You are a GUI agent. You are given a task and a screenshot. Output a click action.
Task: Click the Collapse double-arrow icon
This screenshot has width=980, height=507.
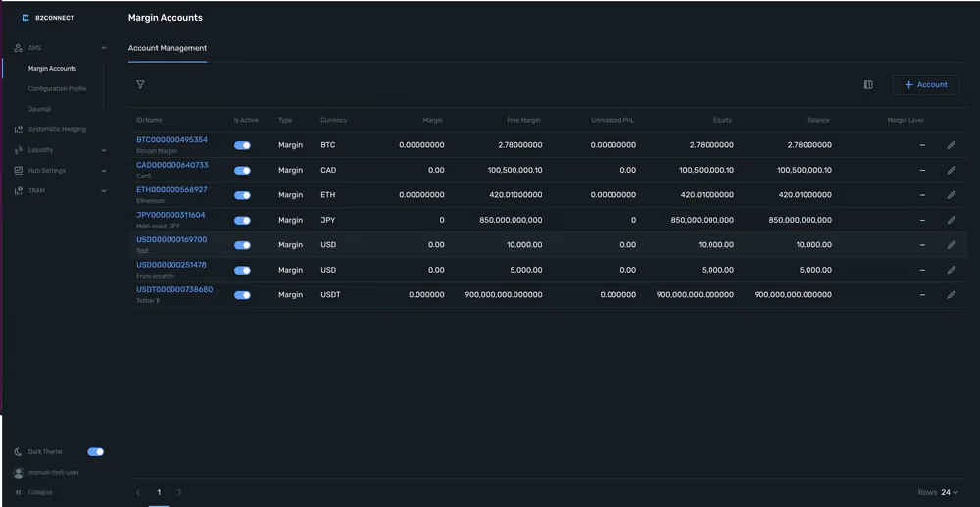(x=18, y=492)
